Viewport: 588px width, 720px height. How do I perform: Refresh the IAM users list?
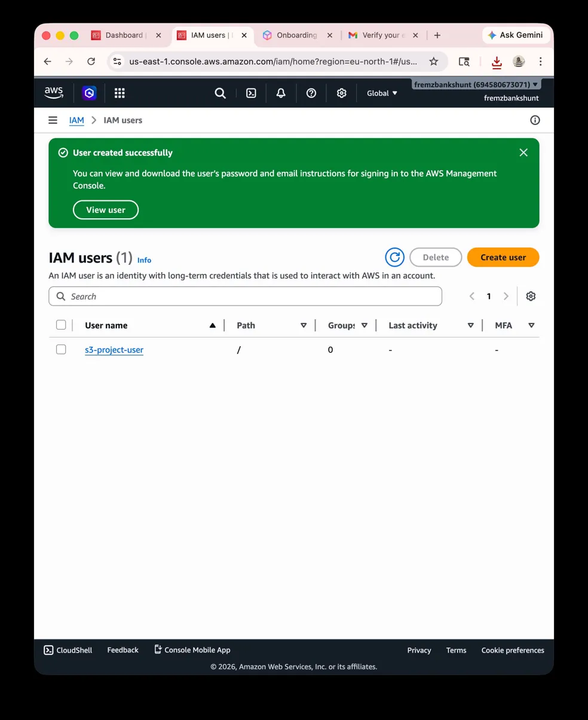(x=394, y=257)
